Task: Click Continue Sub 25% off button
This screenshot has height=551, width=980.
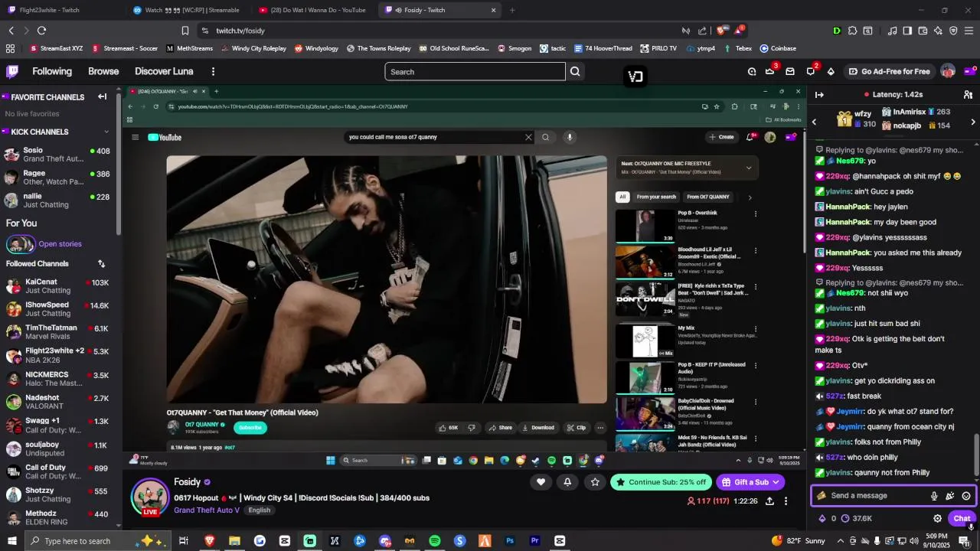Action: coord(661,482)
